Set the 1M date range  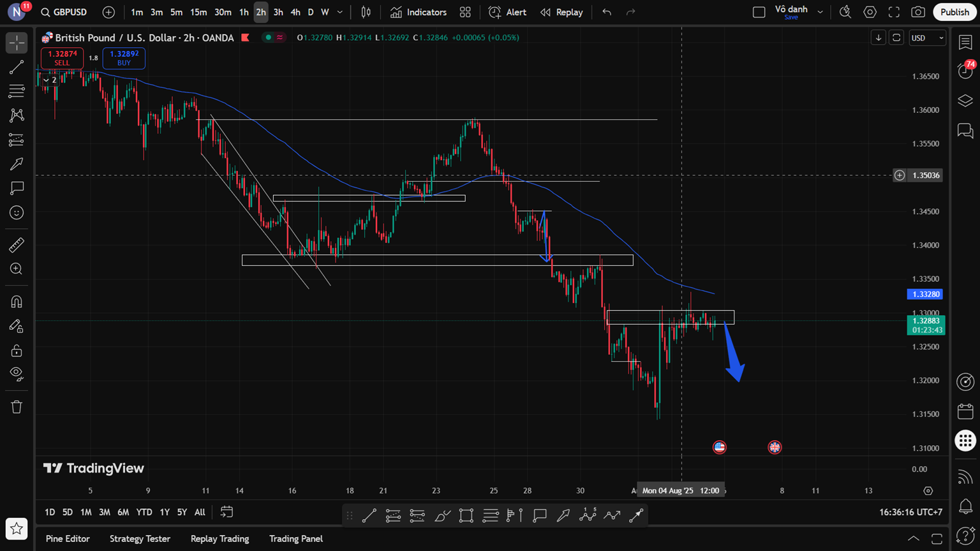click(85, 512)
